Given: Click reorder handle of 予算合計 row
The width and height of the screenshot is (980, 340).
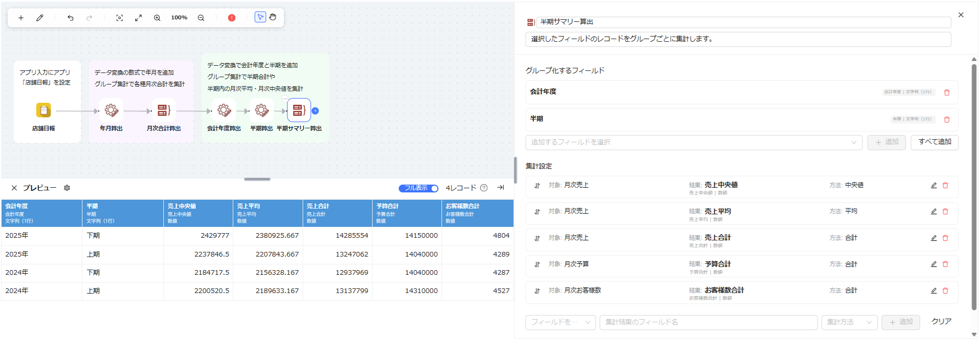Looking at the screenshot, I should [x=537, y=264].
